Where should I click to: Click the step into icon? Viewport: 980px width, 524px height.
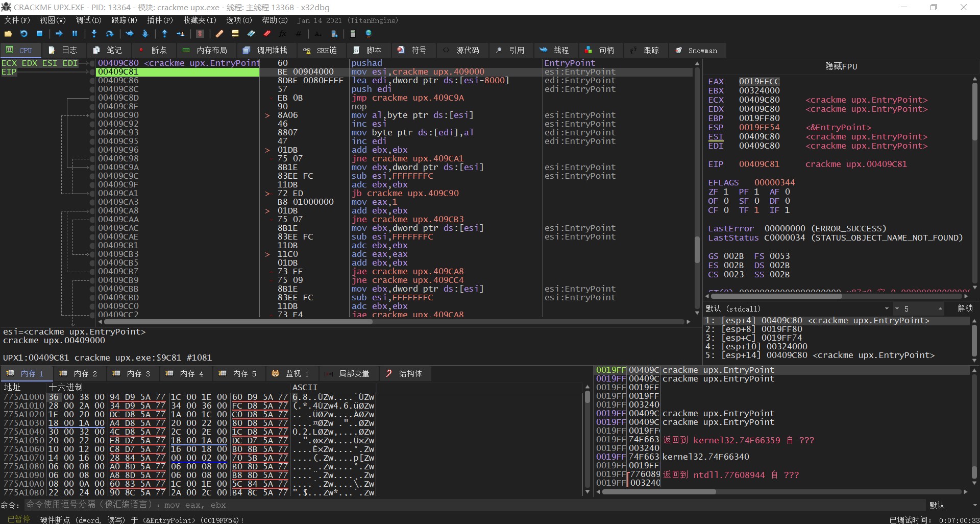[x=94, y=34]
